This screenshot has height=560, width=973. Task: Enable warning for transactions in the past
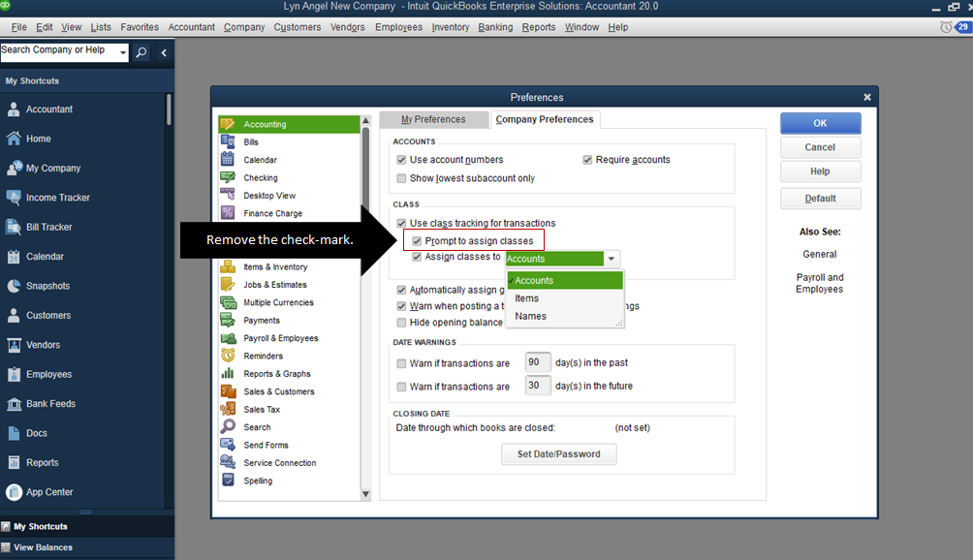[401, 363]
